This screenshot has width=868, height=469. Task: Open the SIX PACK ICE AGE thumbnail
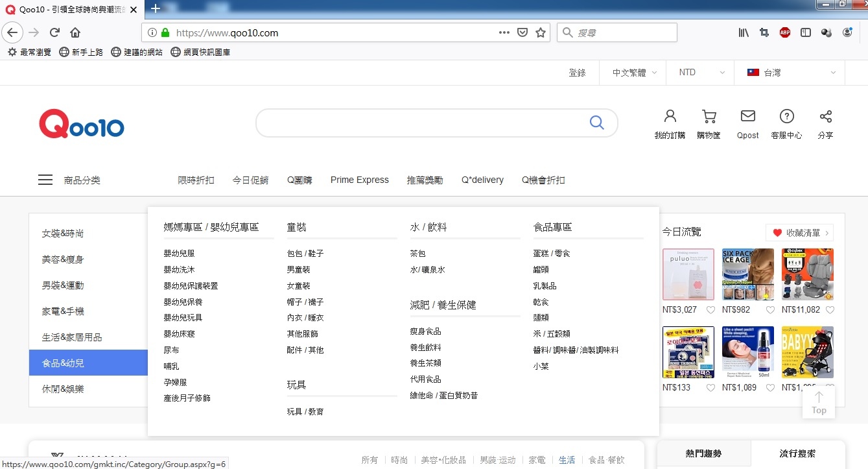748,274
